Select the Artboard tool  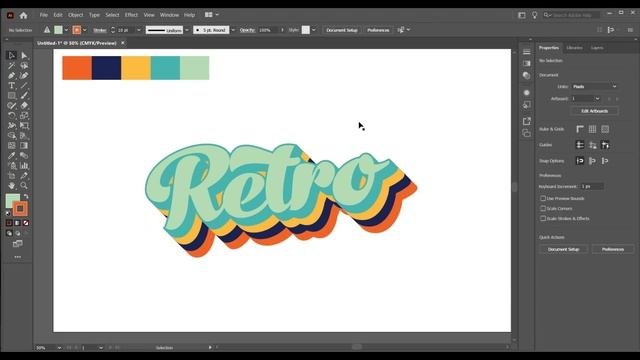(x=11, y=176)
